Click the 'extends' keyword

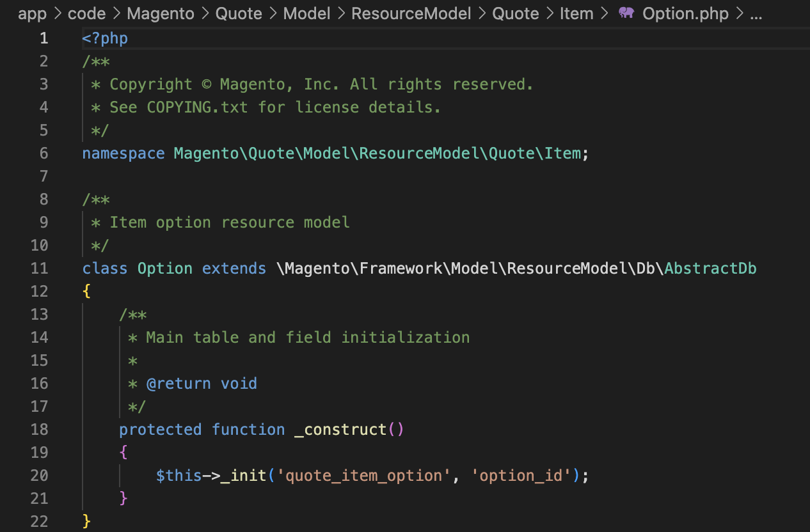point(234,269)
